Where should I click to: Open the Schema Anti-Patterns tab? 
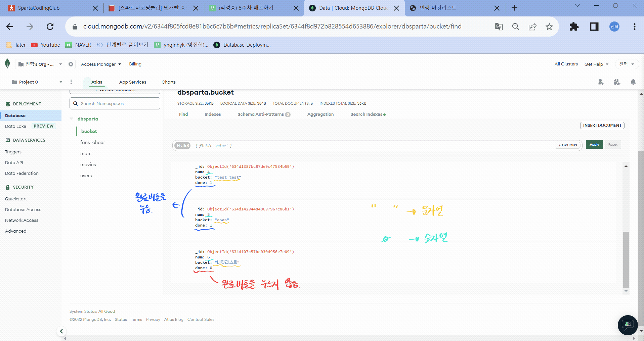coord(264,114)
